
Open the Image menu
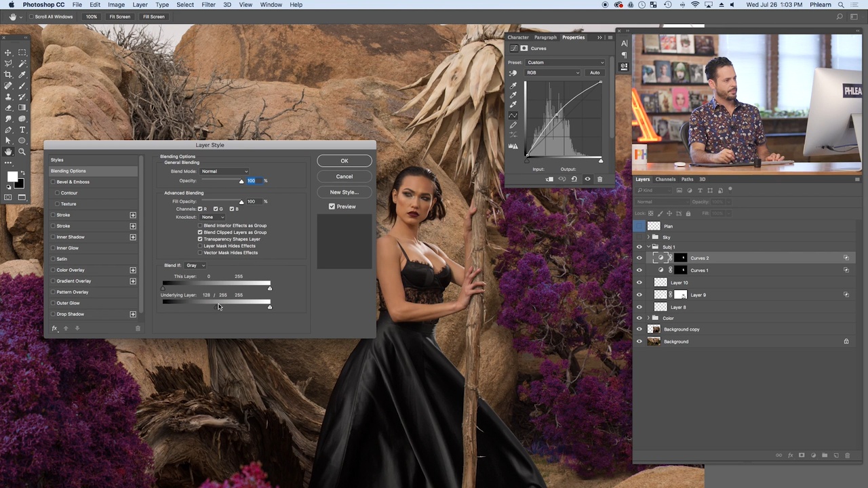pos(116,5)
